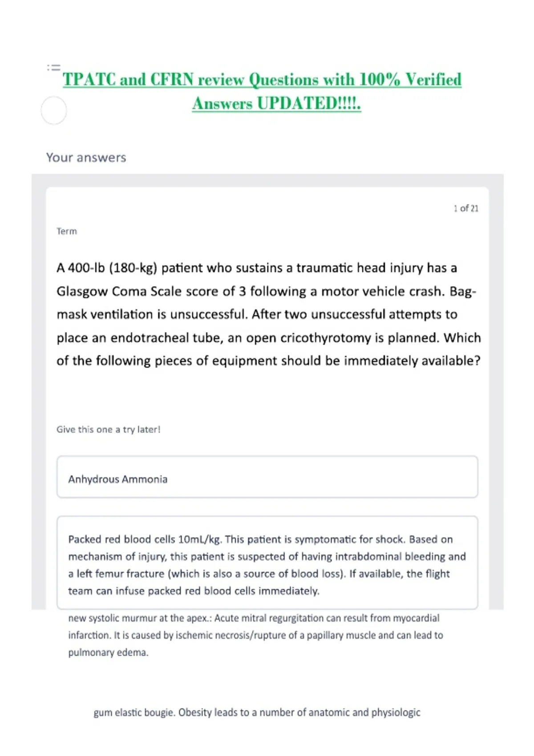Open the TPATC and CFRN review title link

click(x=262, y=80)
